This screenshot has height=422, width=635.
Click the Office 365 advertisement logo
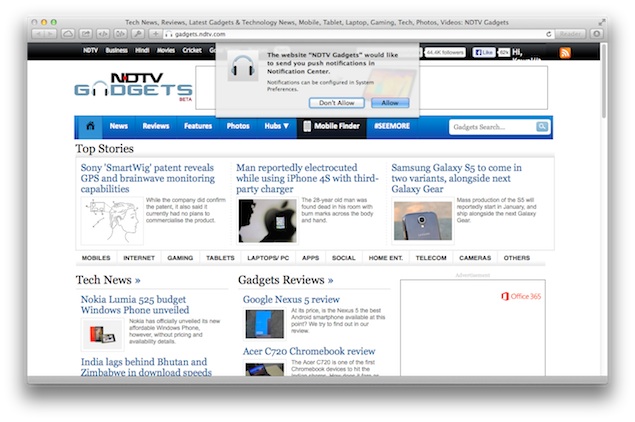point(521,296)
